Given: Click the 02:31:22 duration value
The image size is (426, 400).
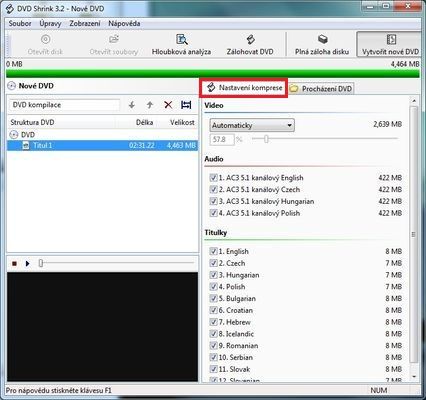Looking at the screenshot, I should (x=142, y=145).
